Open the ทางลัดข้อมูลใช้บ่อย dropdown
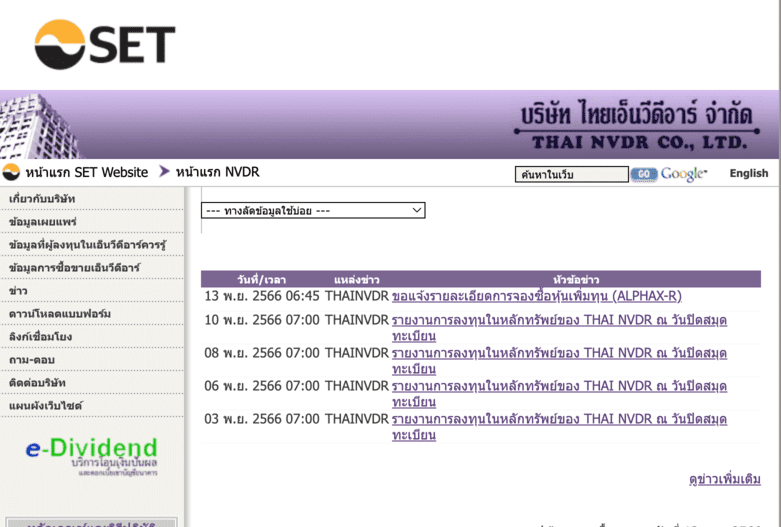The image size is (781, 527). point(313,211)
